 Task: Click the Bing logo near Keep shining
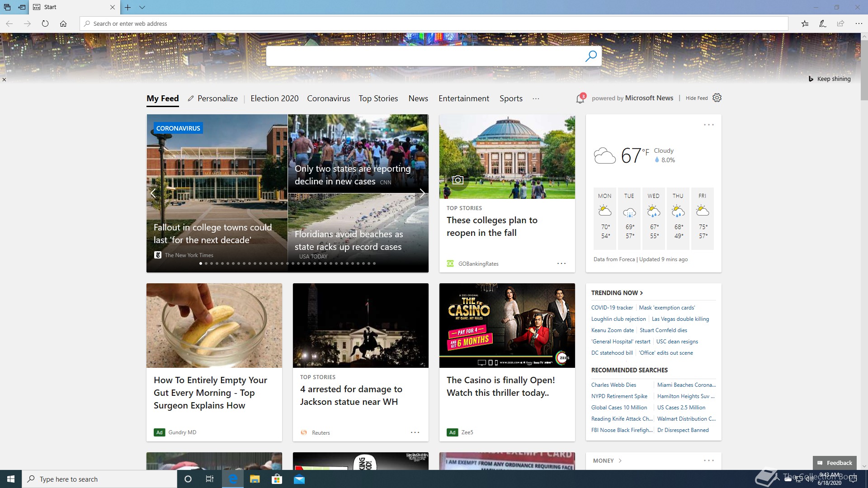click(811, 79)
